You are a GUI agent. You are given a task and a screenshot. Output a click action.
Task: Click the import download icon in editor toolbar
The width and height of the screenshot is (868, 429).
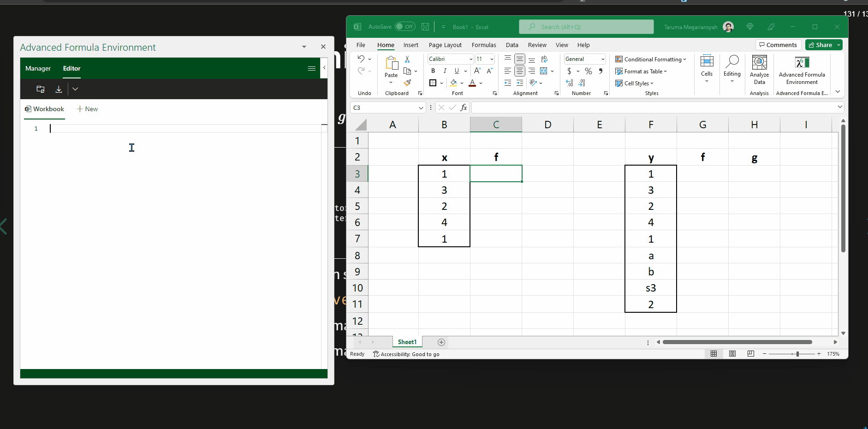tap(59, 89)
